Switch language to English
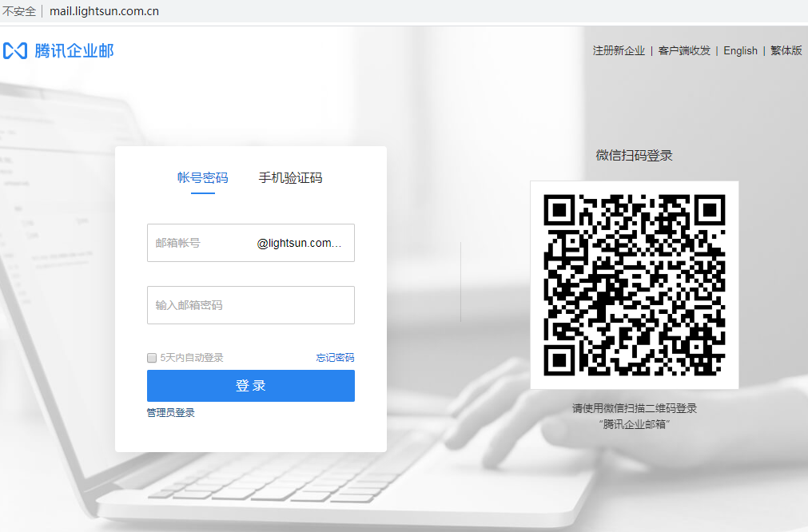The width and height of the screenshot is (808, 532). pyautogui.click(x=740, y=51)
